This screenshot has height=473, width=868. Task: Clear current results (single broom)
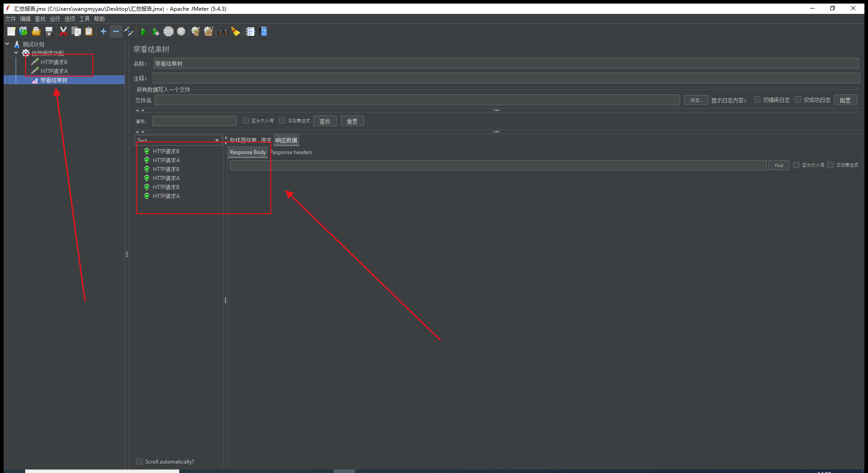(x=195, y=31)
